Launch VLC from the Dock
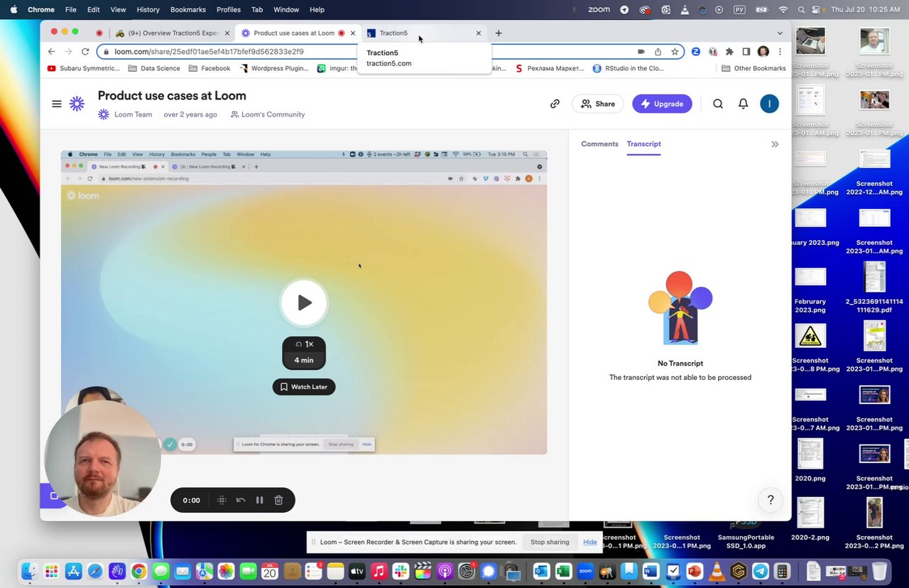909x588 pixels. (717, 571)
